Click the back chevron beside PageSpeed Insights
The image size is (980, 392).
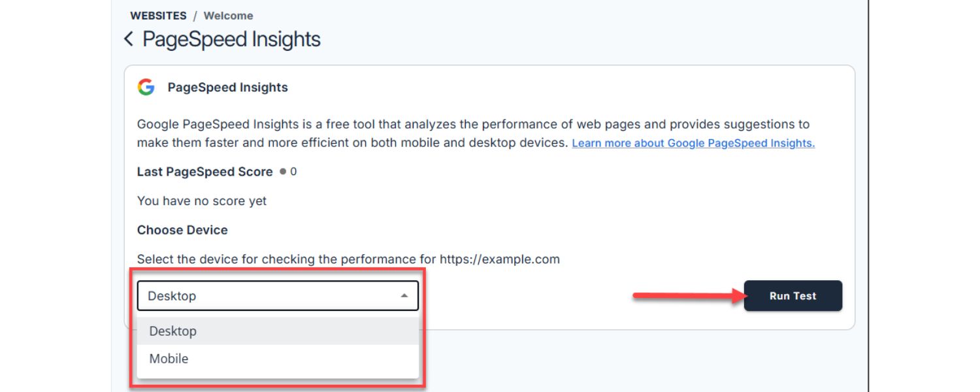tap(129, 39)
